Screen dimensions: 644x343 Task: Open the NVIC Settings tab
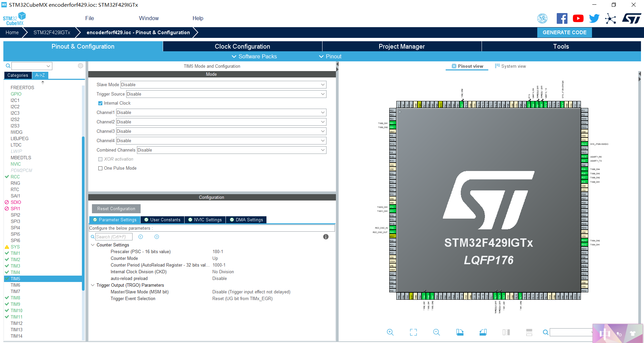(205, 220)
